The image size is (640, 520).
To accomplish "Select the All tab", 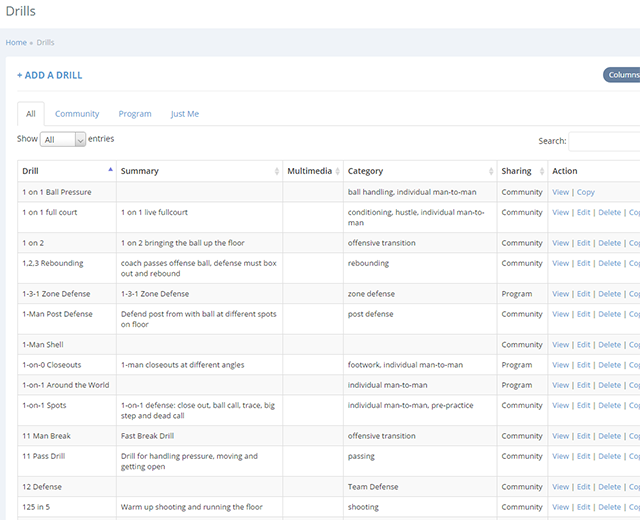I will tap(31, 114).
